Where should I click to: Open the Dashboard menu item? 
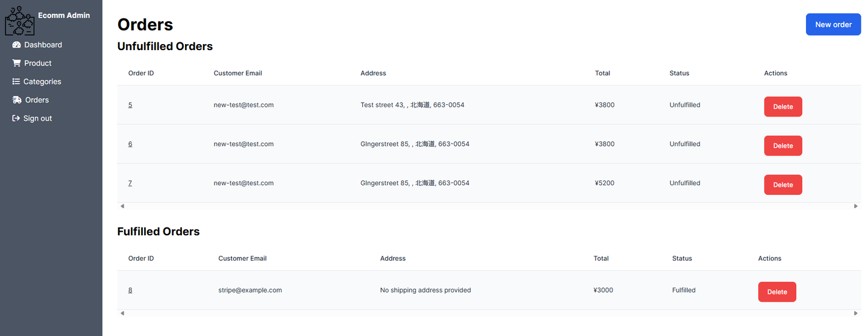(43, 45)
